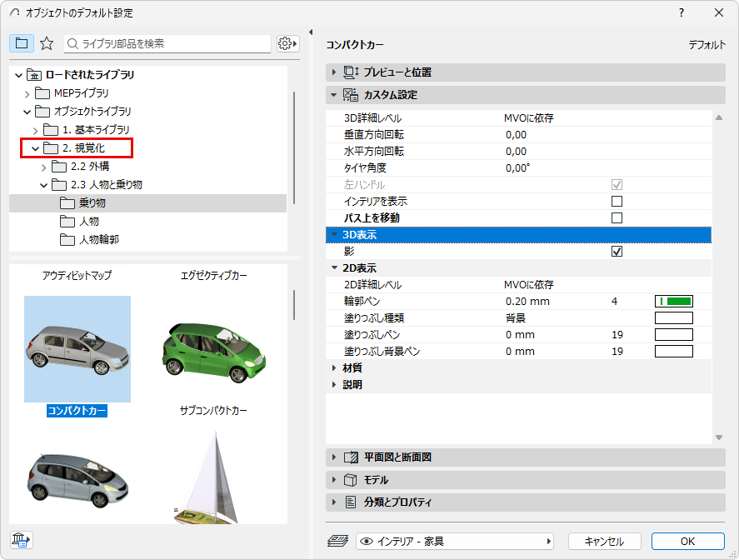Click the カスタム設定 panel icon

(x=351, y=95)
